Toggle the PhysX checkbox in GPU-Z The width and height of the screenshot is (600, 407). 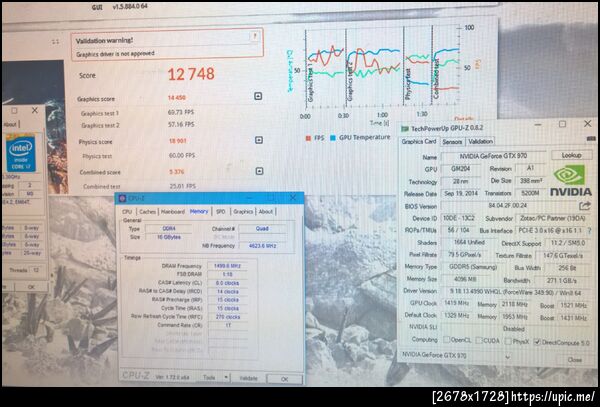[508, 341]
